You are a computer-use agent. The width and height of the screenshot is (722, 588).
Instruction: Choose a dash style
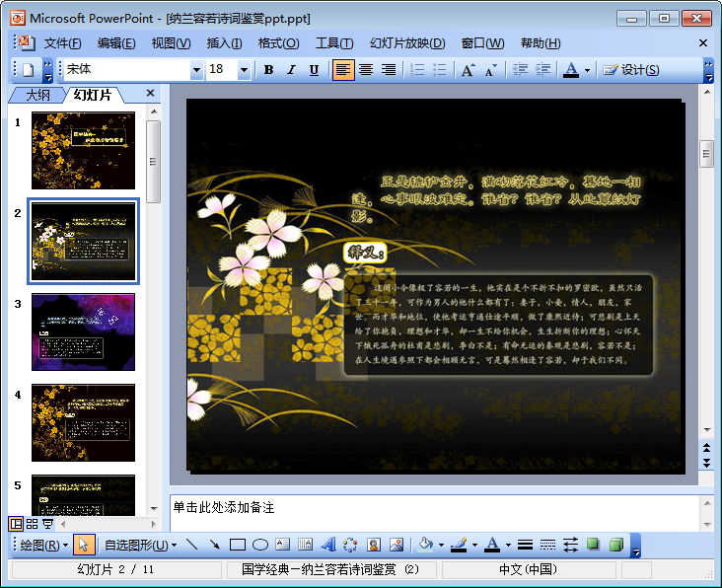[547, 546]
